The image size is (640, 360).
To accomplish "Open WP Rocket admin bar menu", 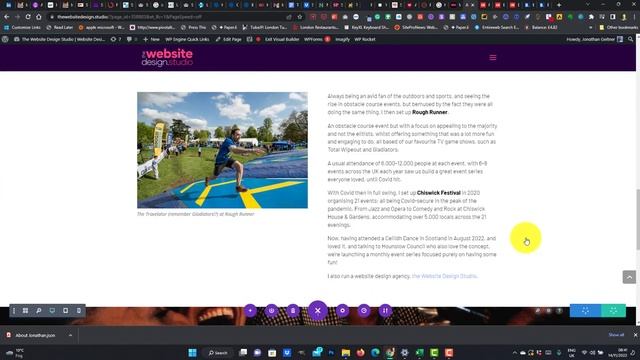I will click(364, 39).
